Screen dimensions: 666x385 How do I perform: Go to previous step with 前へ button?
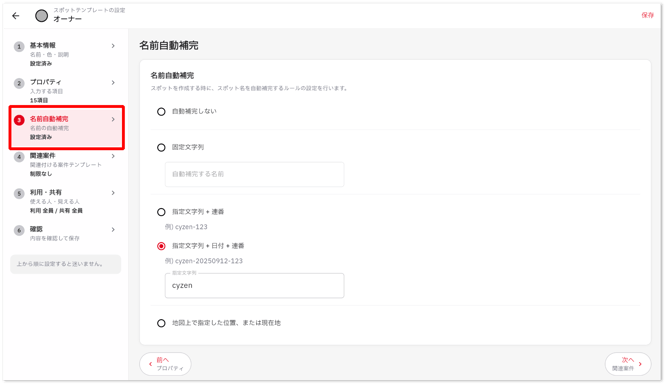165,364
